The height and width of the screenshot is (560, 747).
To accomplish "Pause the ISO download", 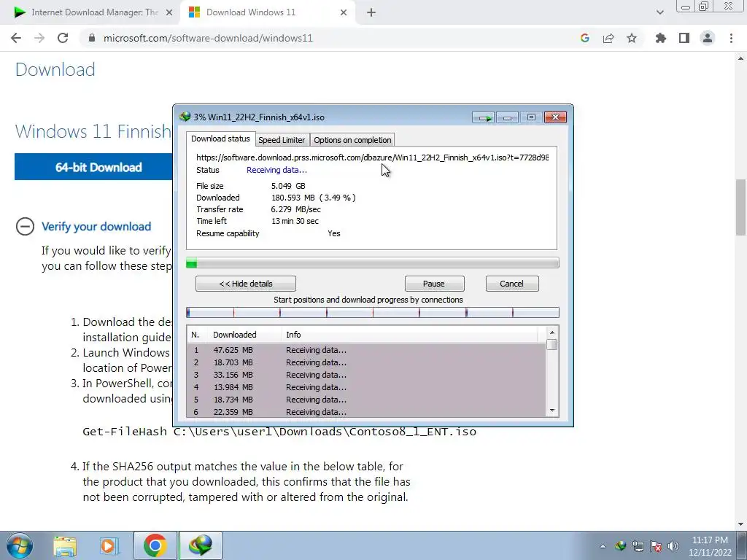I will [434, 284].
